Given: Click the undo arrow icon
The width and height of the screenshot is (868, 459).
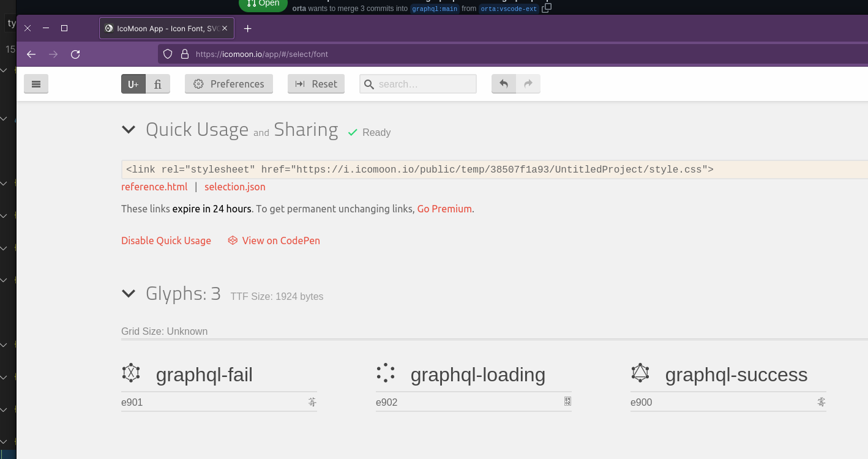Looking at the screenshot, I should coord(503,84).
